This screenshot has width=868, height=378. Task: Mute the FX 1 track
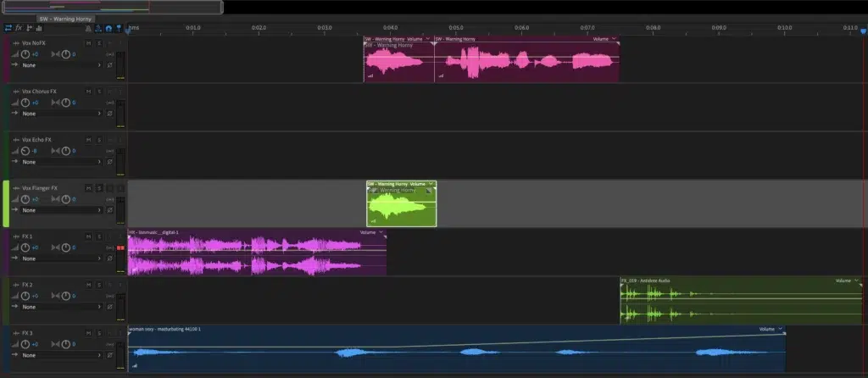click(x=88, y=236)
